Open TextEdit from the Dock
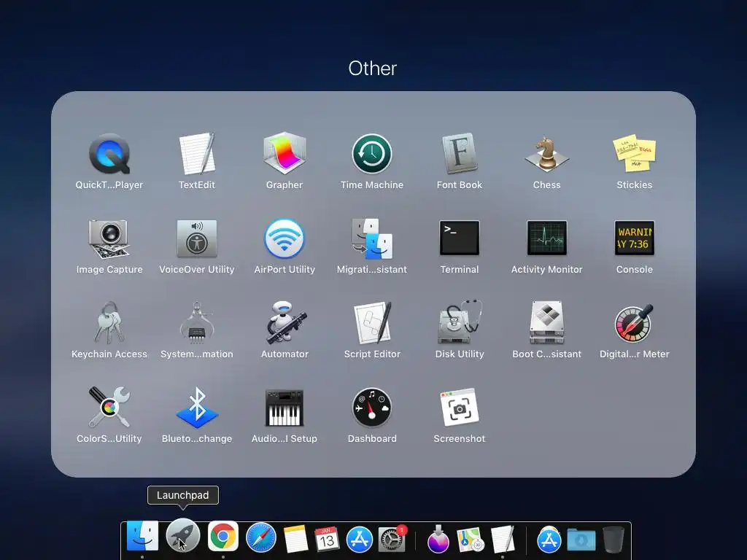The image size is (747, 560). coord(503,539)
